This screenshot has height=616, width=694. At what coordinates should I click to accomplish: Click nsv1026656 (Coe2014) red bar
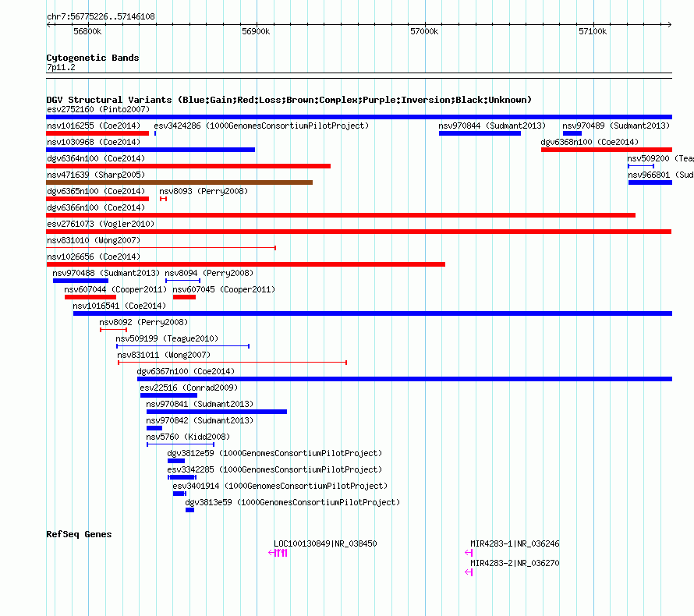click(x=246, y=264)
